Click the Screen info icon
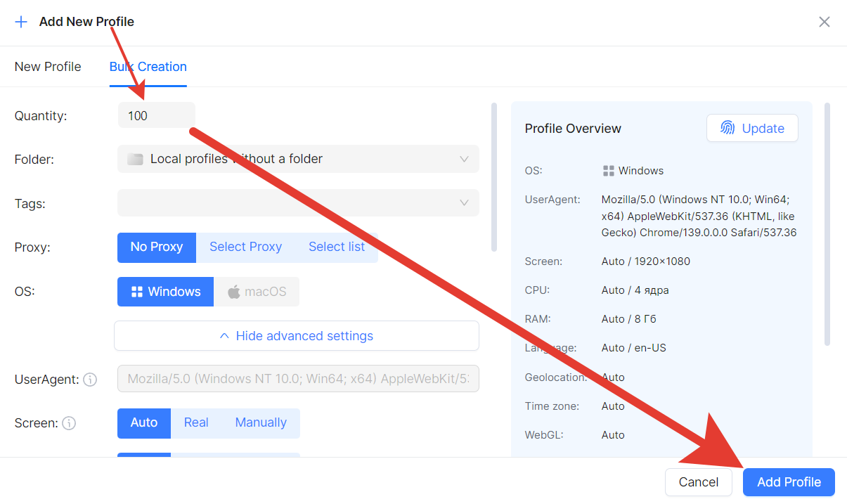Viewport: 847px width, 504px height. point(69,423)
